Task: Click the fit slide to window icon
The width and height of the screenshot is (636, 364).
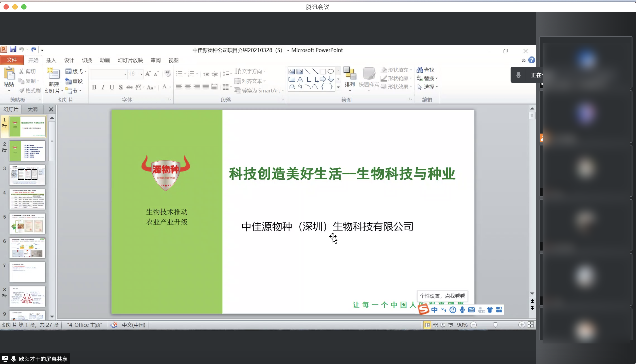Action: click(531, 325)
